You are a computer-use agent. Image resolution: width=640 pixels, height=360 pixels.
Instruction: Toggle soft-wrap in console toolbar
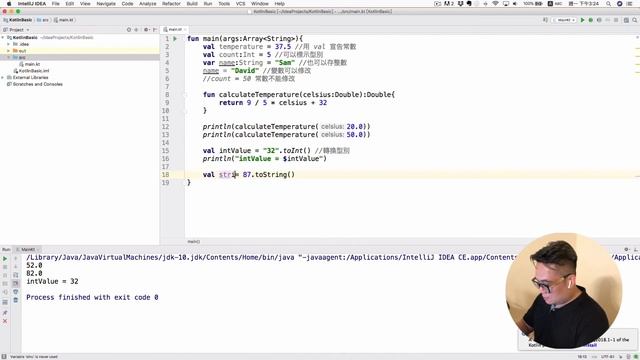tap(16, 275)
